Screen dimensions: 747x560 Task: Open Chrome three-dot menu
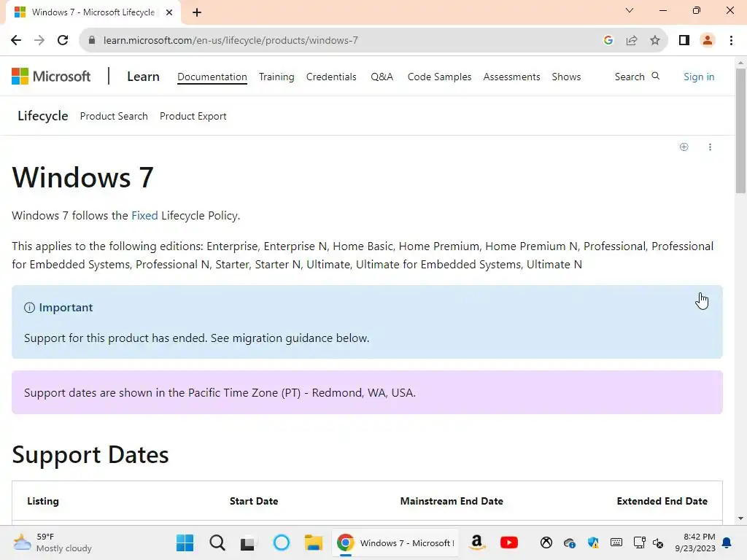tap(731, 41)
